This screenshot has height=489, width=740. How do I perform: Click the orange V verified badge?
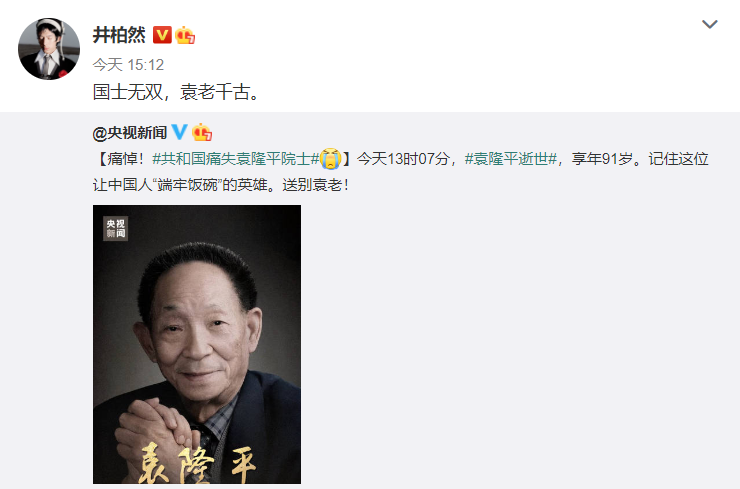click(162, 35)
